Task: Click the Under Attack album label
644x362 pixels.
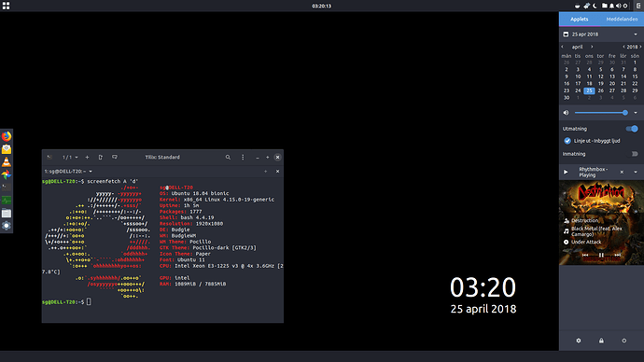Action: click(586, 243)
